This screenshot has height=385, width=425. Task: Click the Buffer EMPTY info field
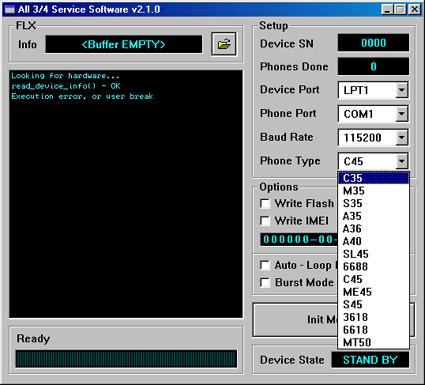pyautogui.click(x=124, y=44)
